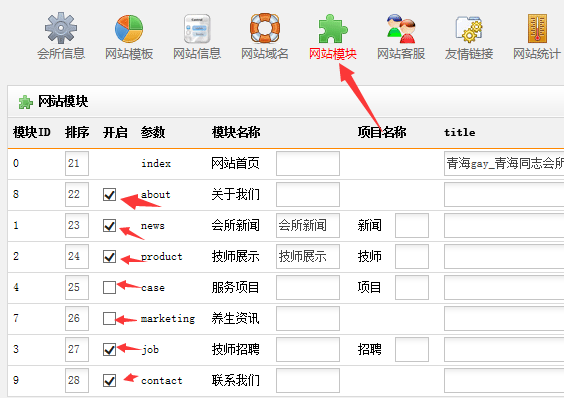Uncheck the news module checkbox

(x=109, y=226)
